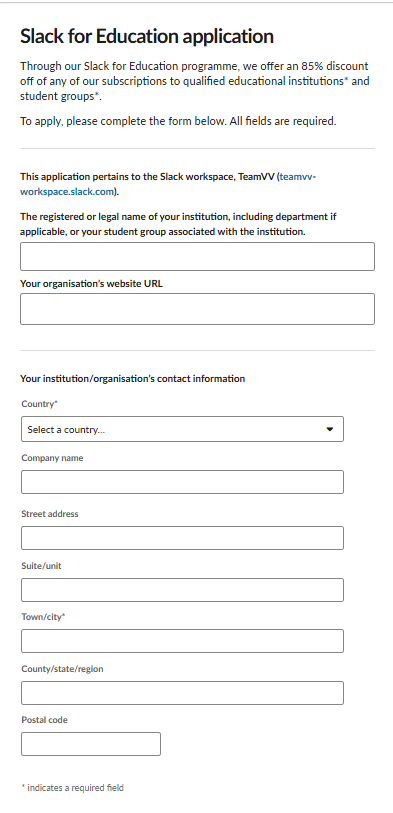Click the Postal code label
Screen dimensions: 393x813
point(45,720)
